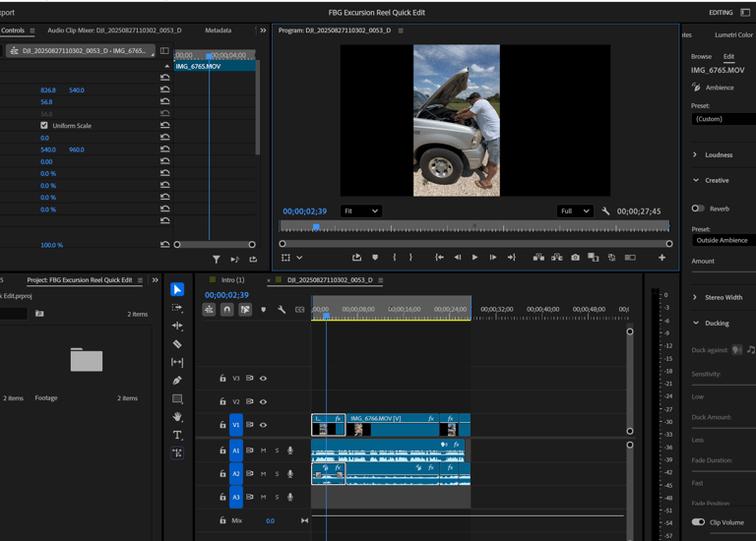Select the IMG_6766.MOV clip on V1
Viewport: 756px width, 541px height.
tap(392, 423)
